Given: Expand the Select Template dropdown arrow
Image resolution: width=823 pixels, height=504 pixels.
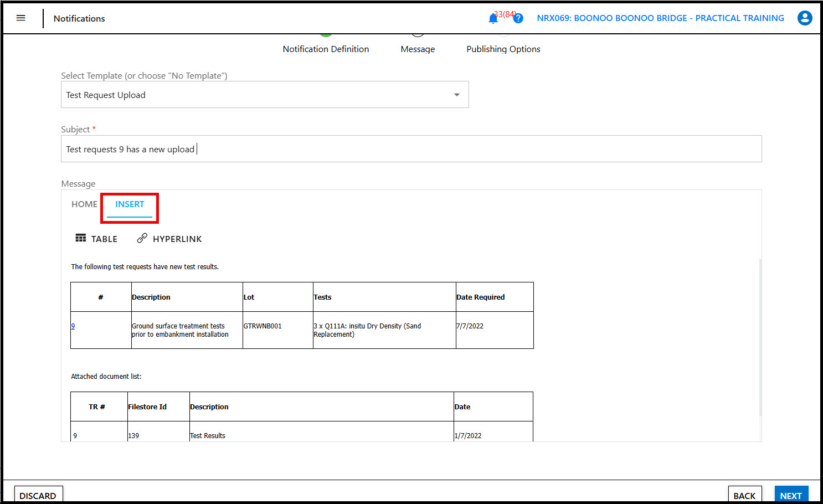Looking at the screenshot, I should click(457, 95).
